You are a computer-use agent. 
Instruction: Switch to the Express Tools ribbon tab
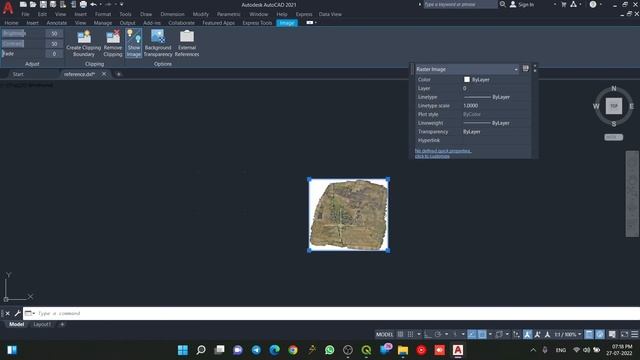click(x=257, y=23)
